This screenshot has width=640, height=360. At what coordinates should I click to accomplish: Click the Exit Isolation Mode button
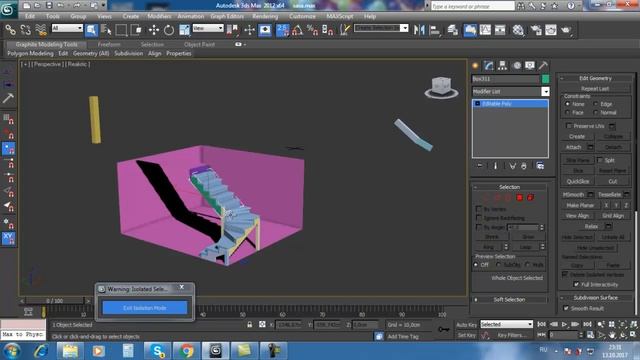[144, 308]
